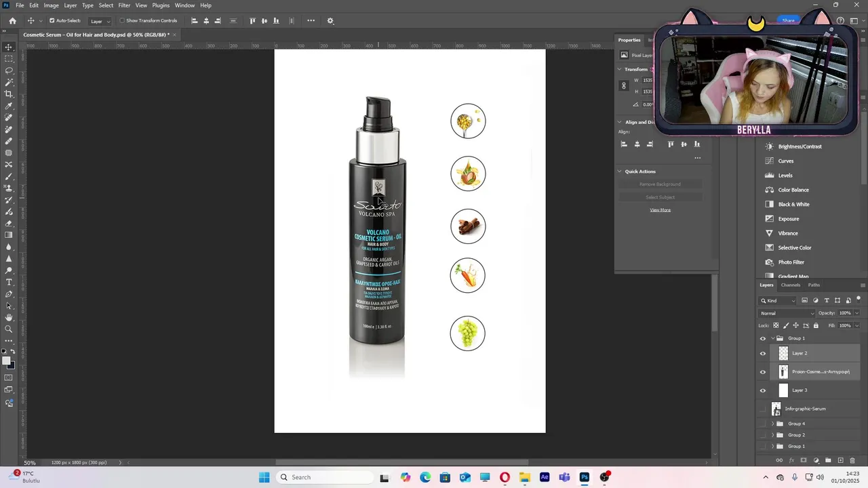The width and height of the screenshot is (868, 488).
Task: Open the Normal blend mode dropdown
Action: (x=787, y=313)
